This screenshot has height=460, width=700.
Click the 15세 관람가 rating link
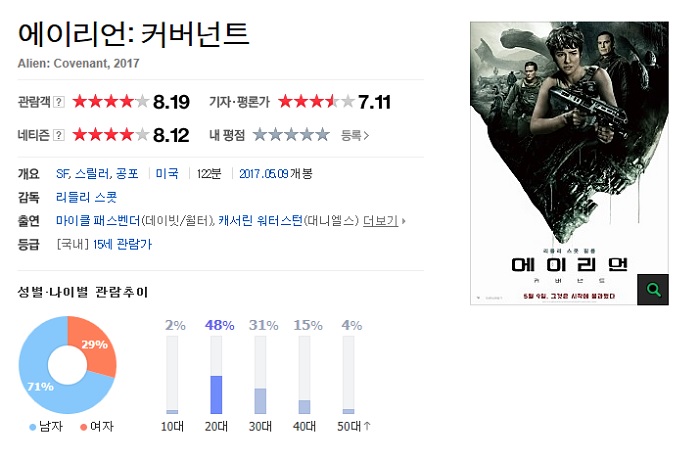(x=123, y=244)
